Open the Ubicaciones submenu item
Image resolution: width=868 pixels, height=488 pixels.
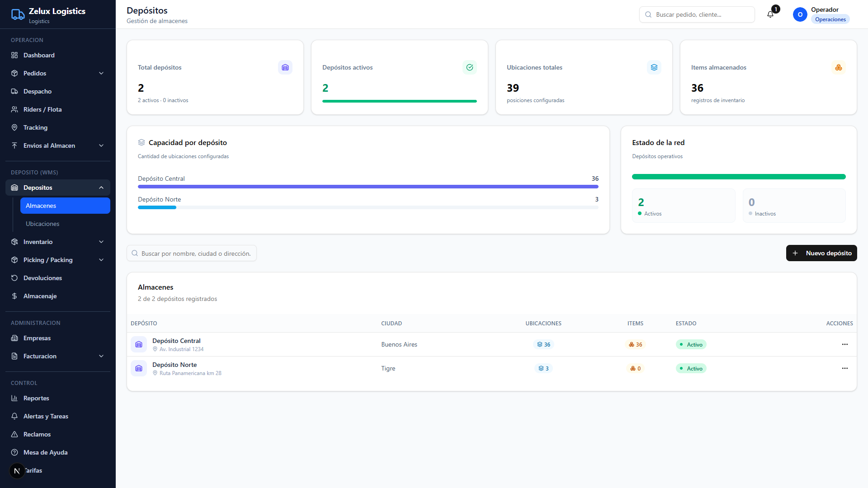(x=65, y=224)
